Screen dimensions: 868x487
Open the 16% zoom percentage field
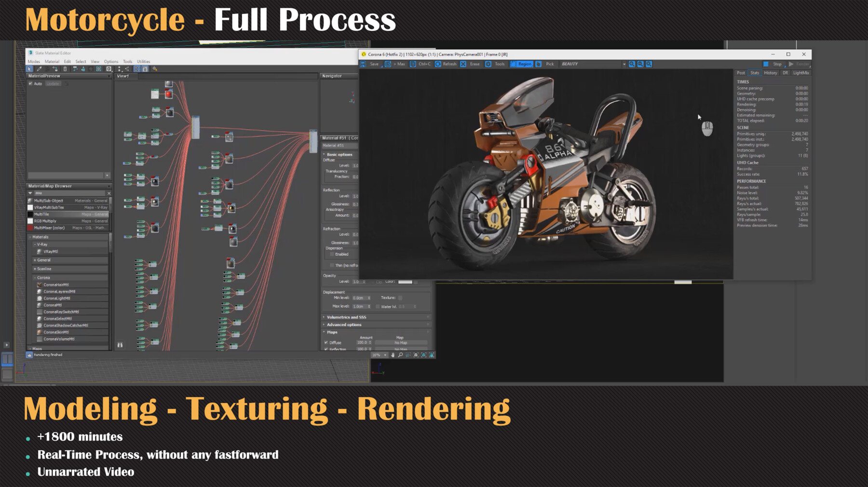click(376, 354)
